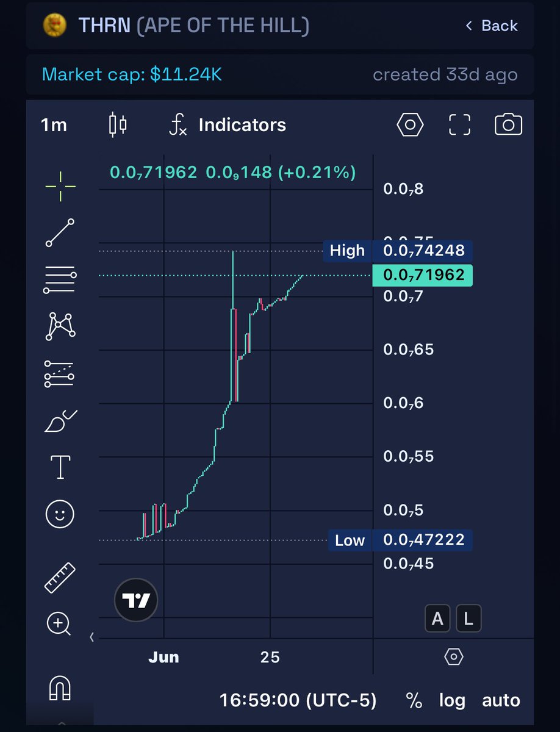Toggle auto scale with A button
Viewport: 560px width, 732px height.
(437, 619)
